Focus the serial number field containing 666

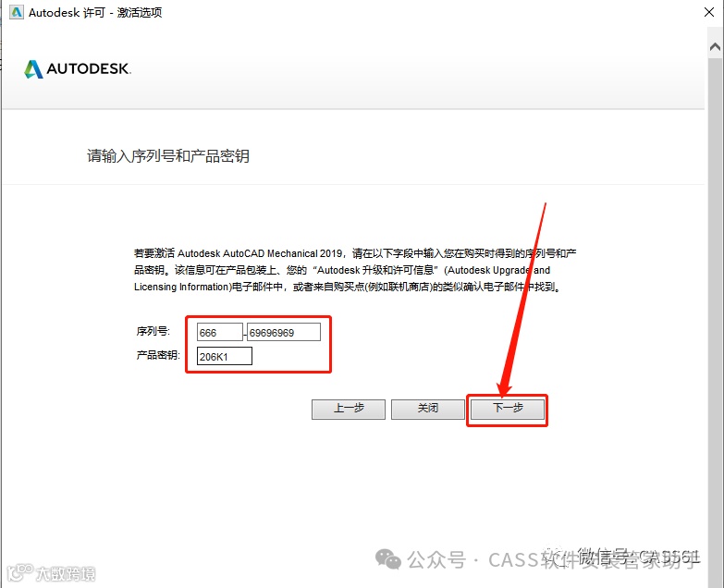220,332
